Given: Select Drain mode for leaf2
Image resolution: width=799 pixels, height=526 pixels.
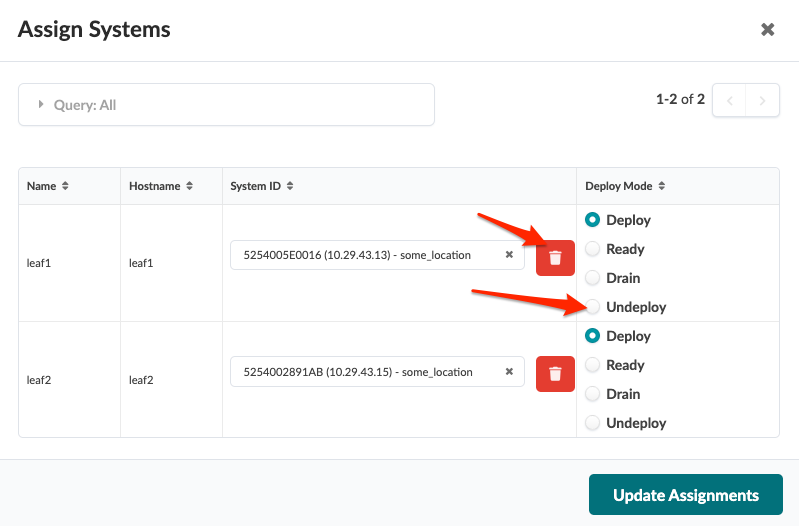Looking at the screenshot, I should 594,394.
